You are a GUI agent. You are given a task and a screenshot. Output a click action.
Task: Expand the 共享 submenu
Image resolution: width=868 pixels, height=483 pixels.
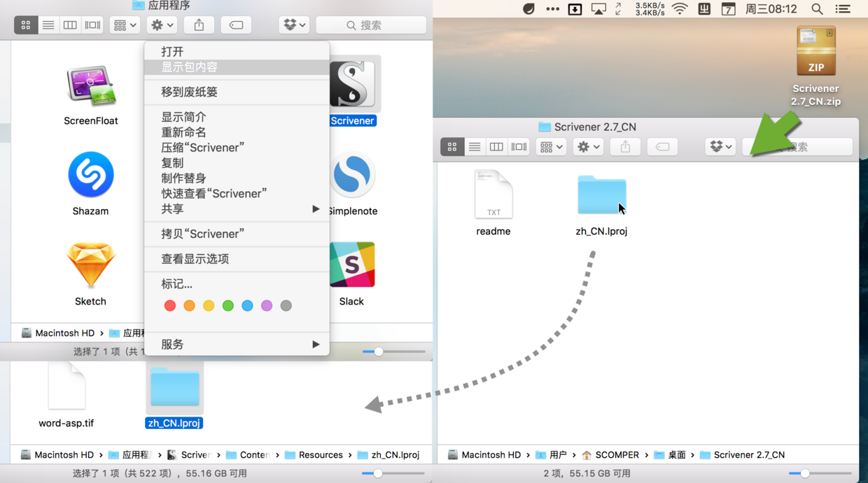237,209
